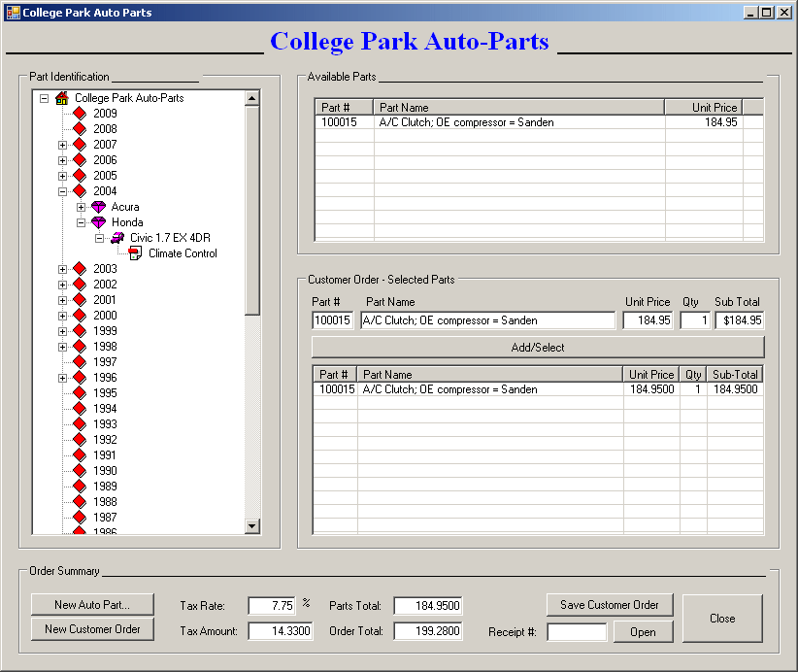
Task: Click the pink gem icon beside Acura
Action: (x=98, y=207)
